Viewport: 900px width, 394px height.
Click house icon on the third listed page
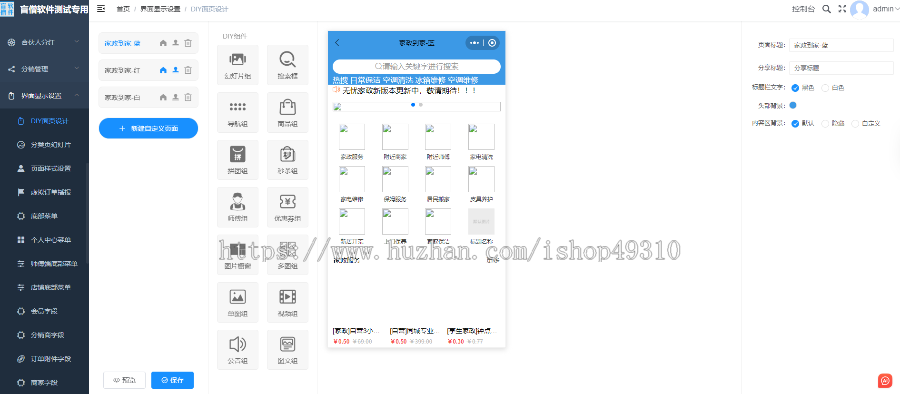click(x=163, y=97)
